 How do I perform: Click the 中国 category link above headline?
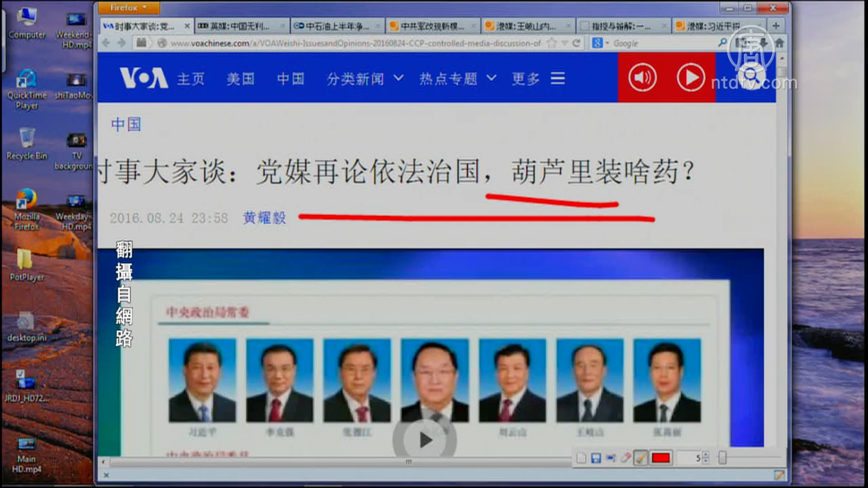point(126,125)
